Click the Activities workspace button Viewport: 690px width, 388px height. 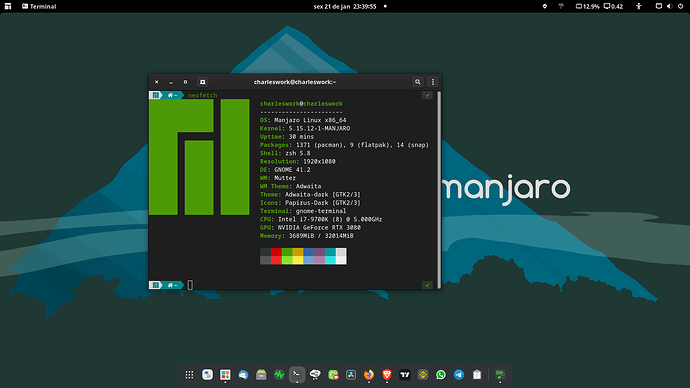point(8,6)
